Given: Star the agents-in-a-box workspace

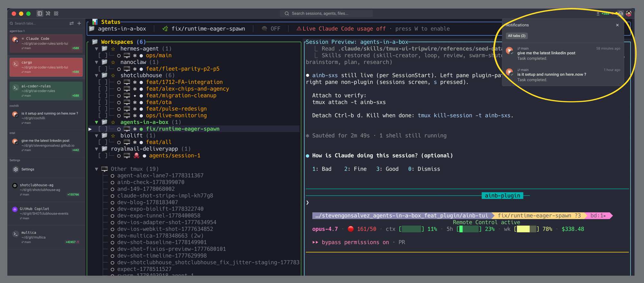Looking at the screenshot, I should 113,122.
